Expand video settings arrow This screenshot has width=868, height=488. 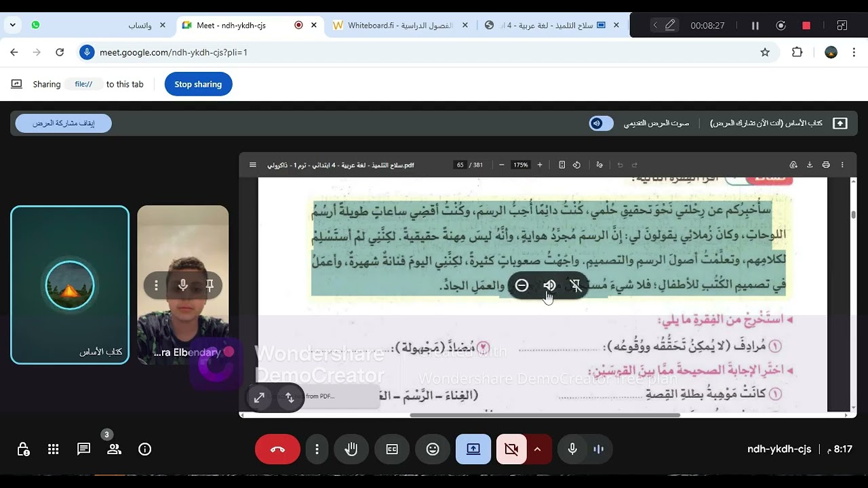[x=538, y=449]
